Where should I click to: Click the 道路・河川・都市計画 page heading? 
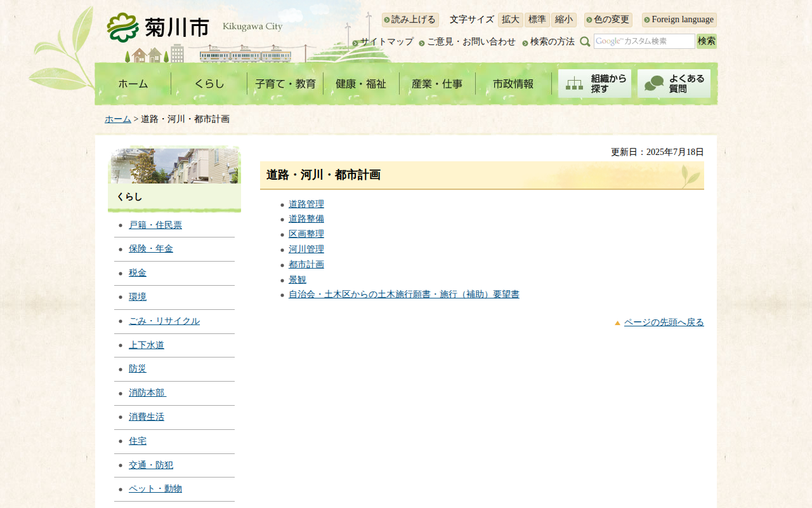point(324,175)
